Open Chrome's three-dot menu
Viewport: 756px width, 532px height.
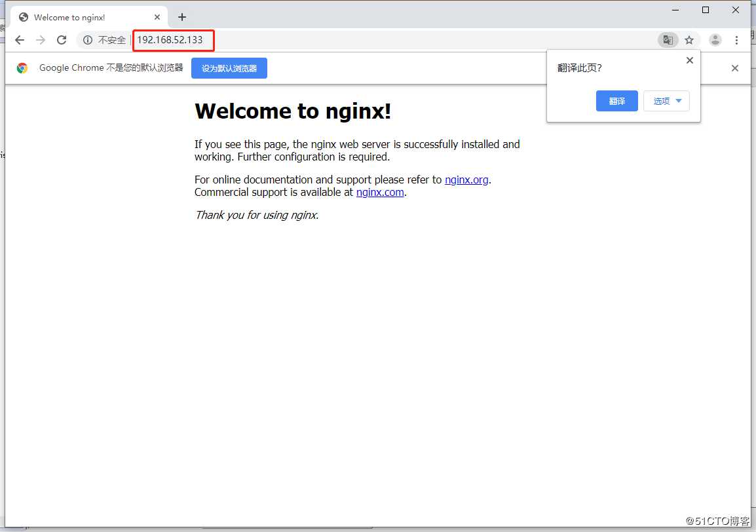tap(736, 40)
